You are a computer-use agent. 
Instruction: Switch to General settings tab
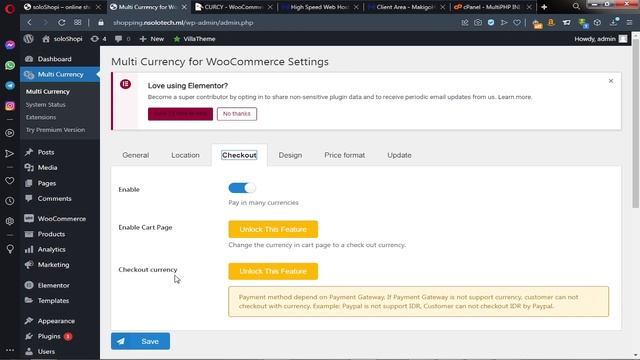[x=136, y=155]
